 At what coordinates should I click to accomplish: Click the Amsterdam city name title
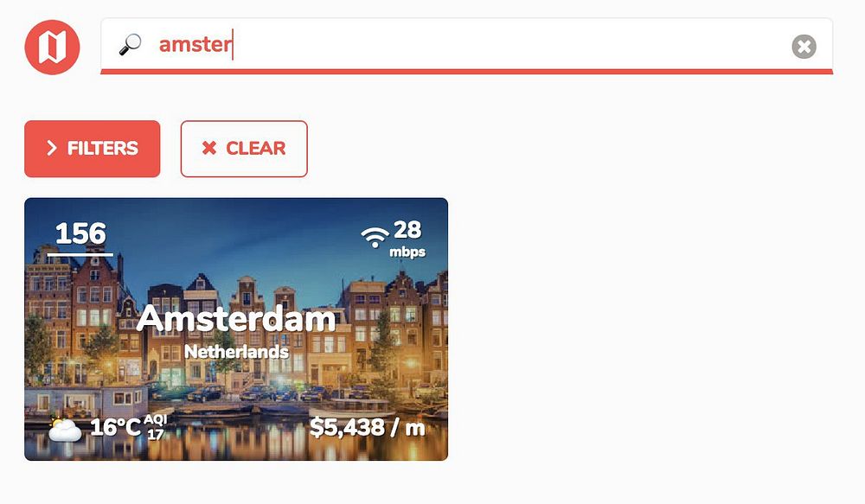tap(236, 319)
